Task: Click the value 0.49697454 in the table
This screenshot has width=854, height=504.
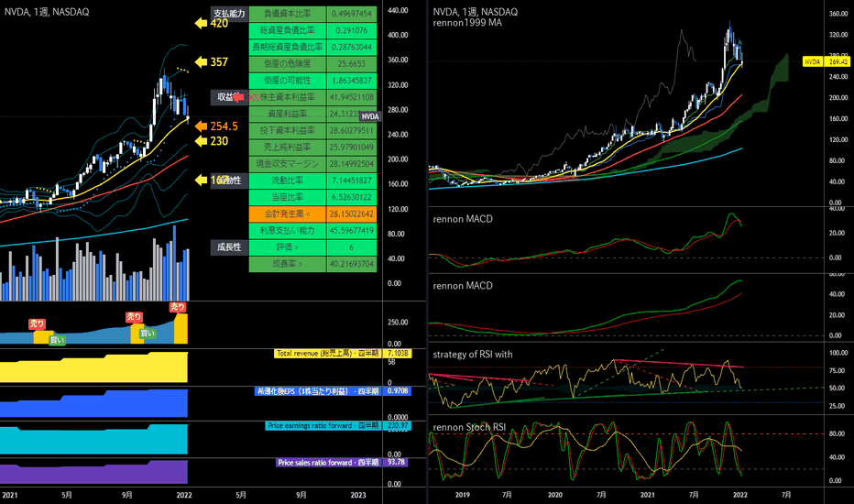Action: click(x=351, y=14)
